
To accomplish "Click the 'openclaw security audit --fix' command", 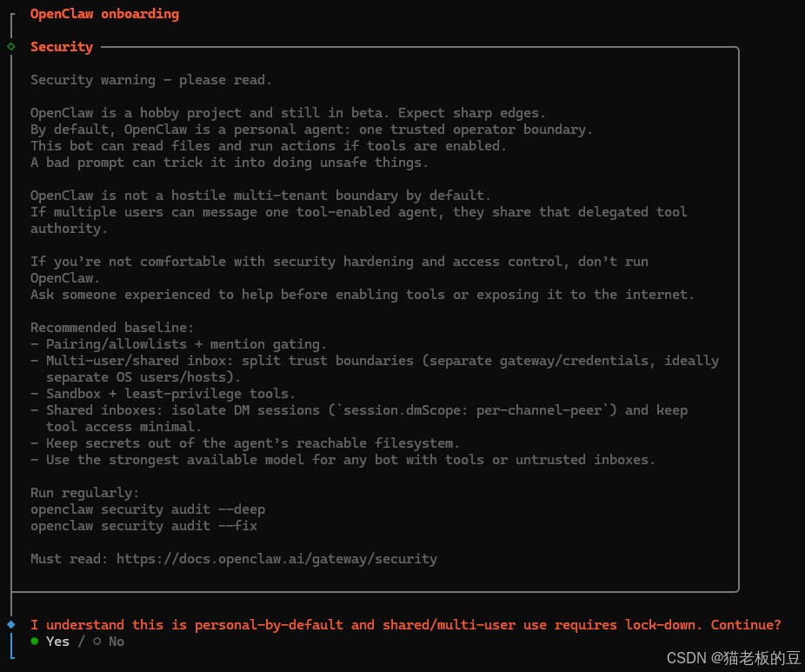I will pos(143,526).
